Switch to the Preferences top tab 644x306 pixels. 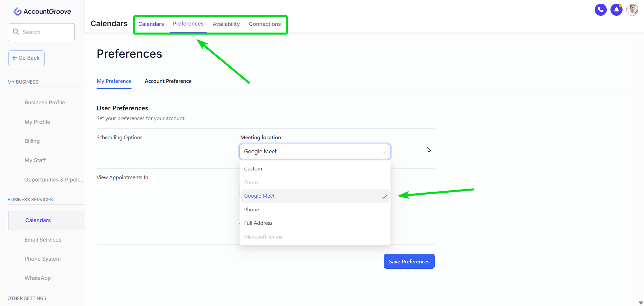(x=188, y=24)
